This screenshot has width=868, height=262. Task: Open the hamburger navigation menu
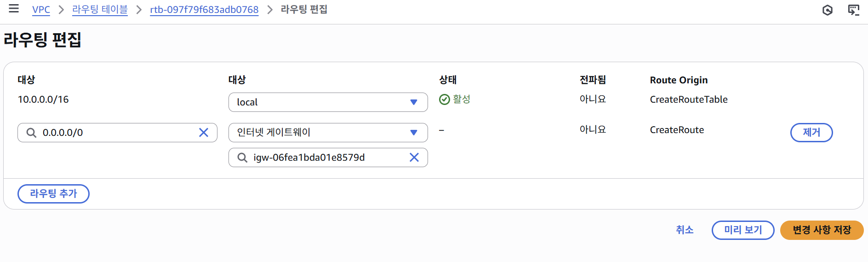14,9
